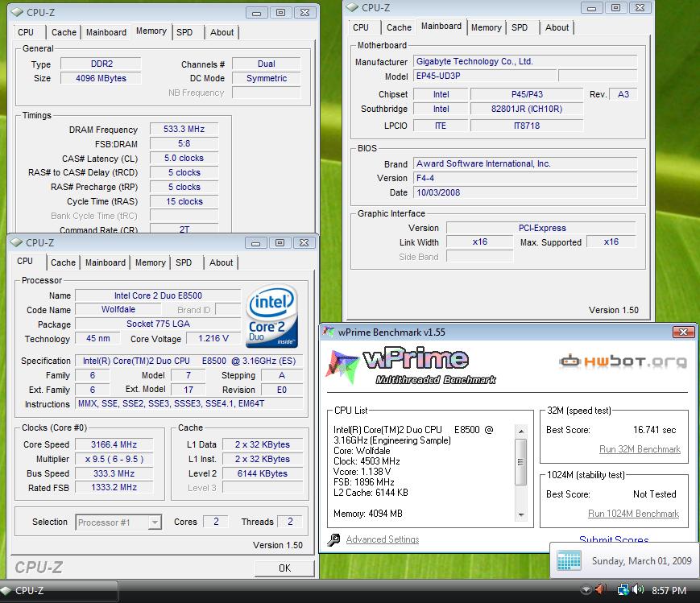Open Mainboard tab in CPU-Z CPU window

(106, 262)
